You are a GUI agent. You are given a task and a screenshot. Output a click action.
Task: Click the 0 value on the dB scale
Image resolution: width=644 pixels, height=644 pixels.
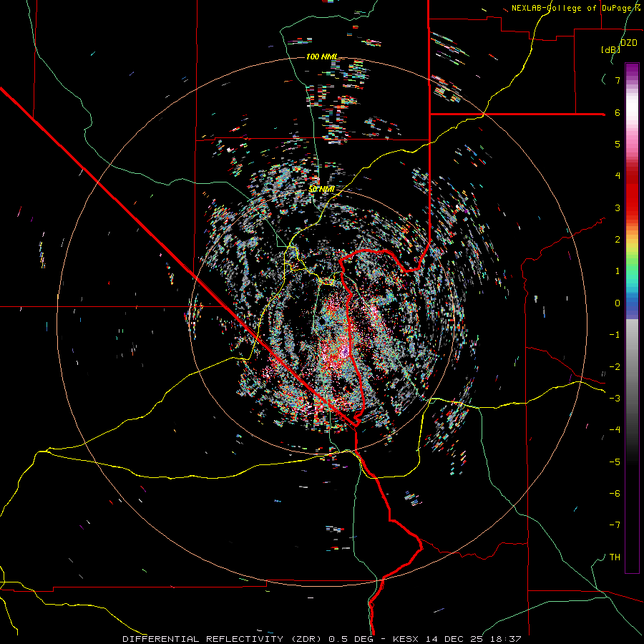point(618,303)
